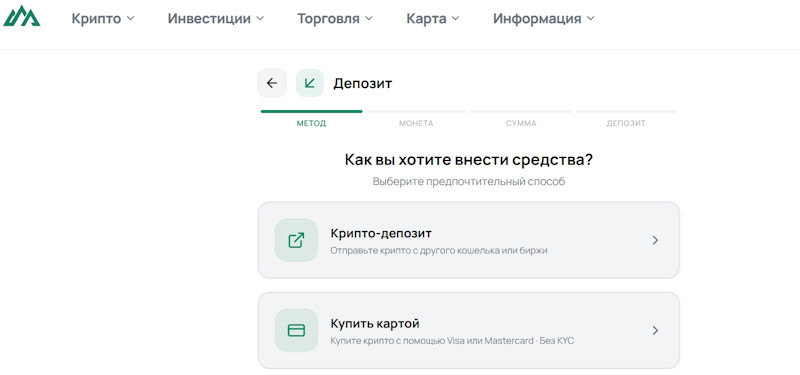Expand the Карта menu
The image size is (800, 375).
tap(433, 19)
